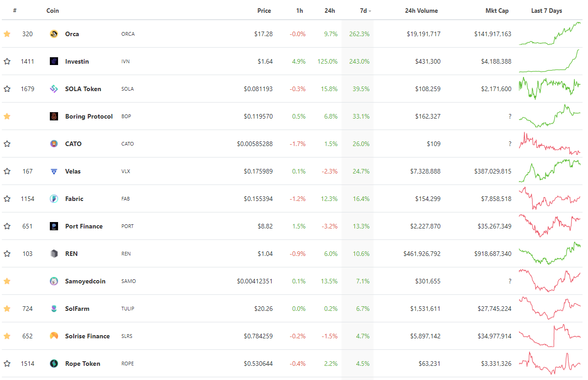
Task: Unfavorite Orca using its star
Action: pos(7,34)
